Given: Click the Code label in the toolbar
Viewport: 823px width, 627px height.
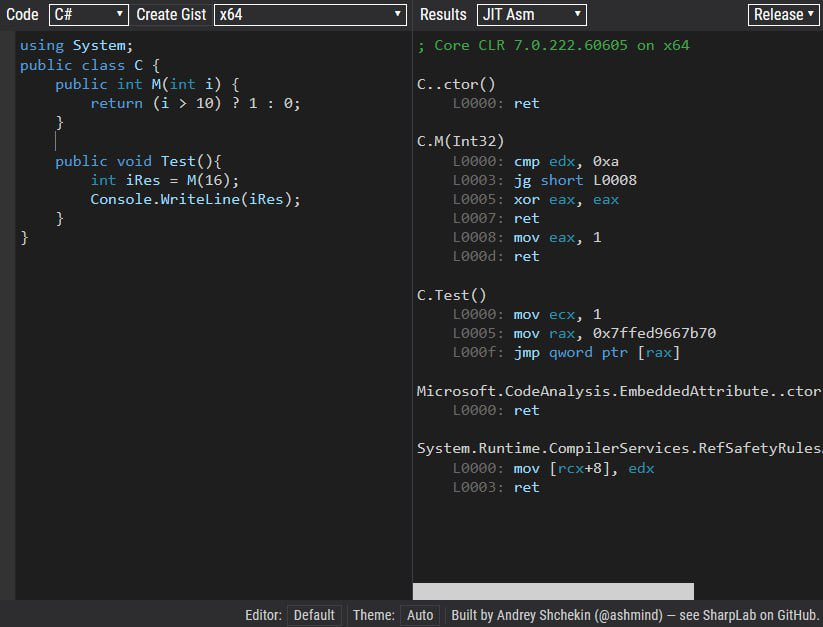Looking at the screenshot, I should (22, 14).
